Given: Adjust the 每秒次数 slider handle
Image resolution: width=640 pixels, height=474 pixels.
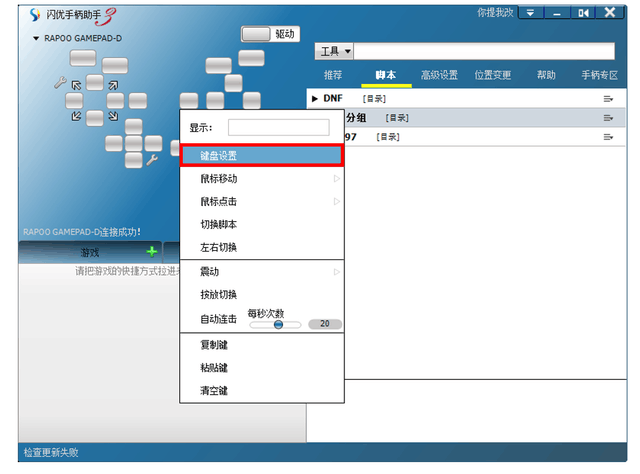Looking at the screenshot, I should (278, 325).
